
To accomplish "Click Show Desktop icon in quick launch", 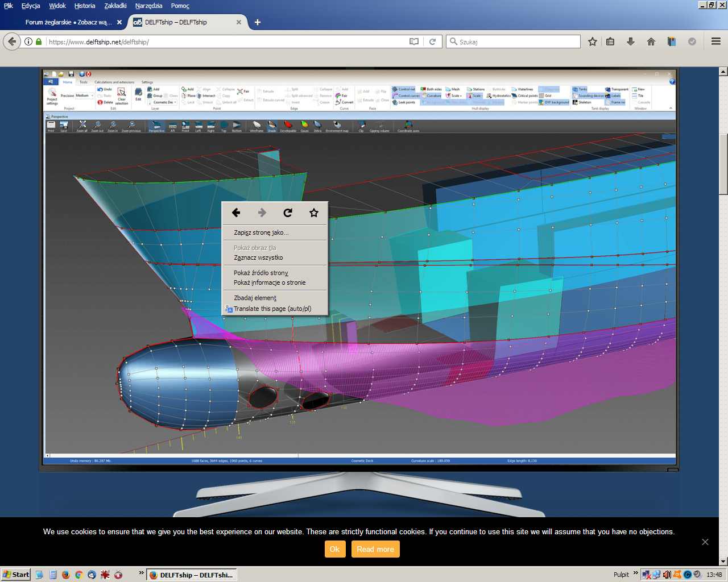I will tap(39, 575).
